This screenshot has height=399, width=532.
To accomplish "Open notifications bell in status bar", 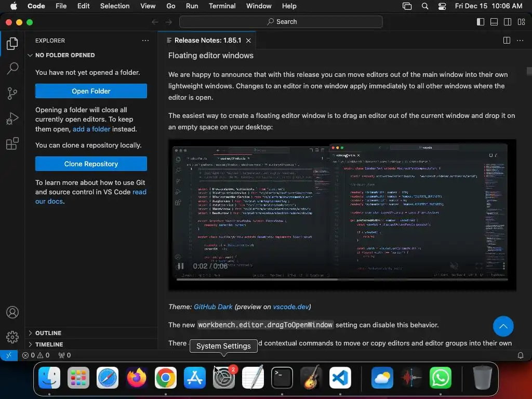I will [520, 355].
